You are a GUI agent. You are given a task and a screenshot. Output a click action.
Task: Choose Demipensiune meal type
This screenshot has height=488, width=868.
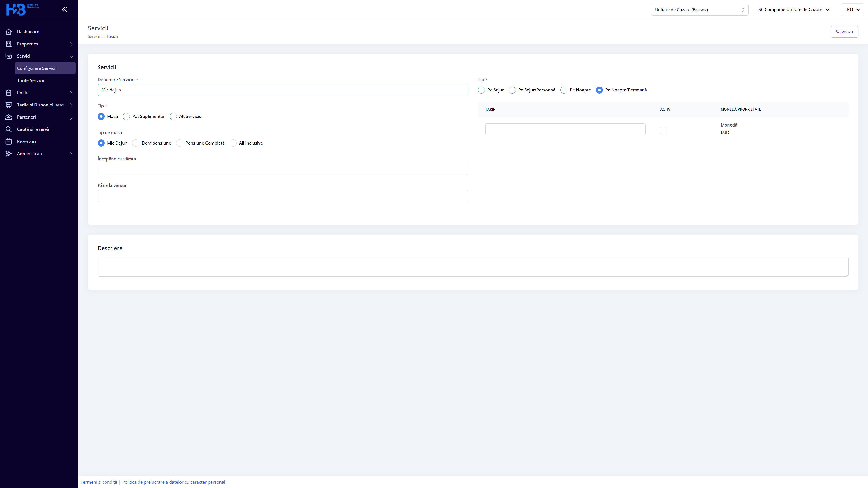(x=136, y=143)
